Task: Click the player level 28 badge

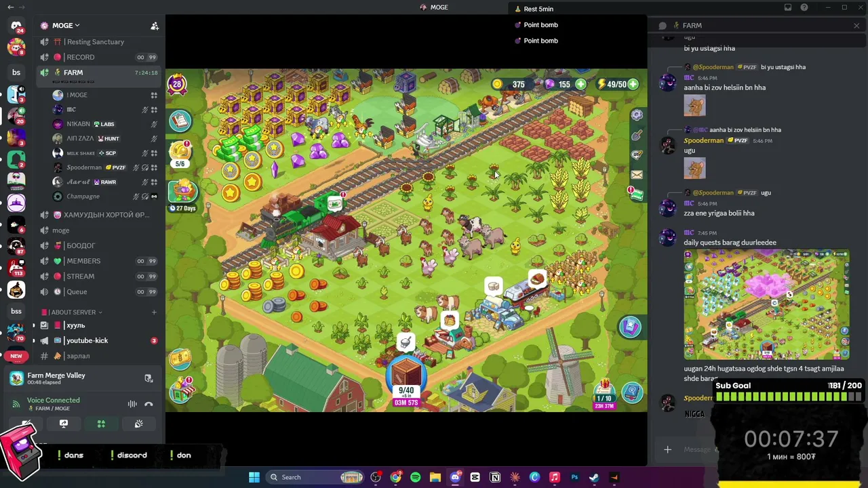Action: [x=177, y=84]
